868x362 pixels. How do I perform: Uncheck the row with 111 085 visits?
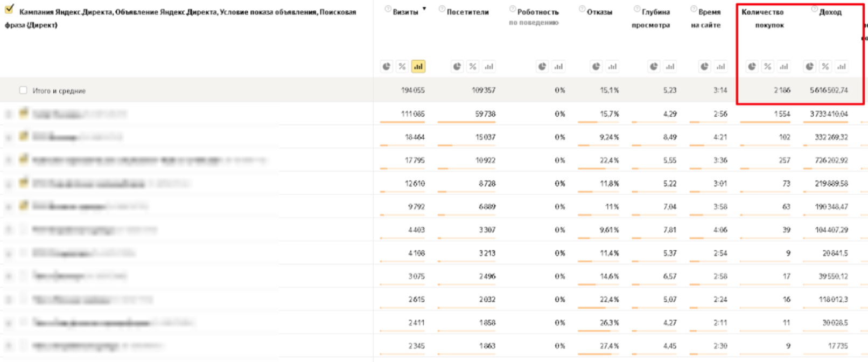click(23, 113)
